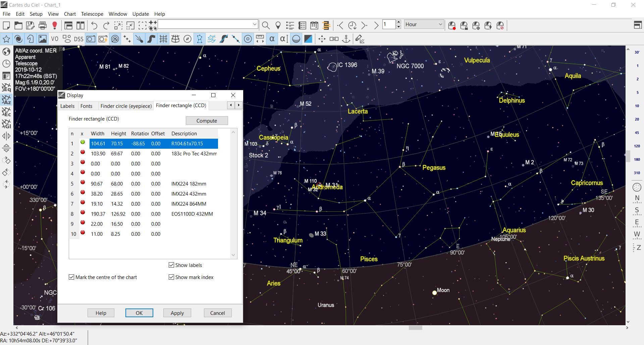Toggle the coordinate grid icon
The width and height of the screenshot is (644, 345).
coord(163,39)
